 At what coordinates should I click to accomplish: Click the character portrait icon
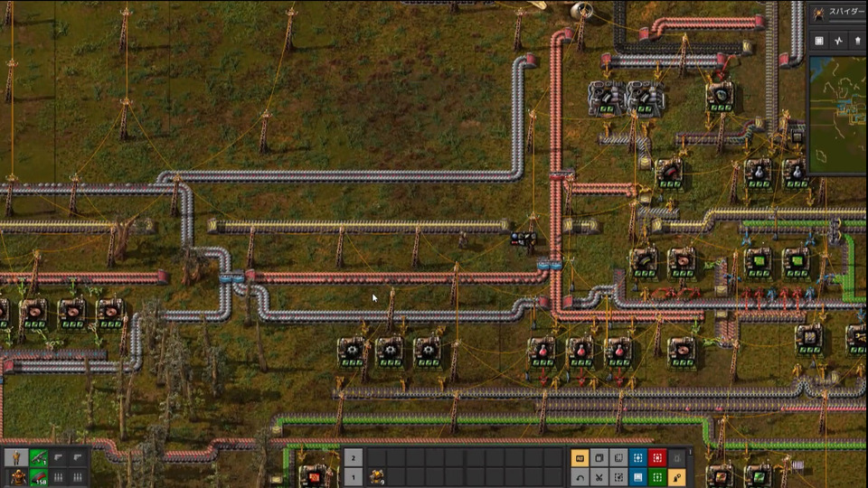(x=16, y=458)
